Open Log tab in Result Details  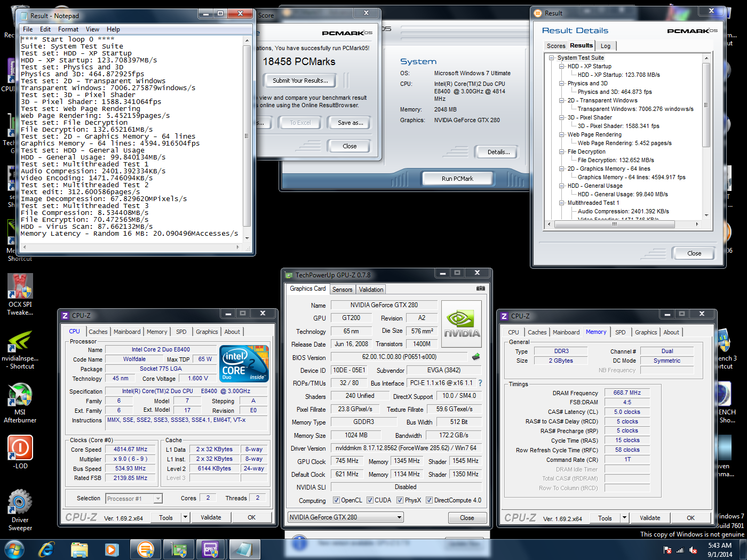606,46
